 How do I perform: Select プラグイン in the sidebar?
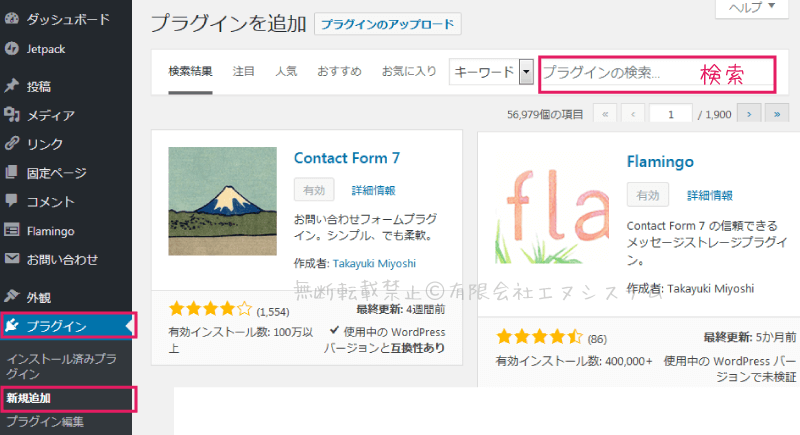pyautogui.click(x=66, y=326)
